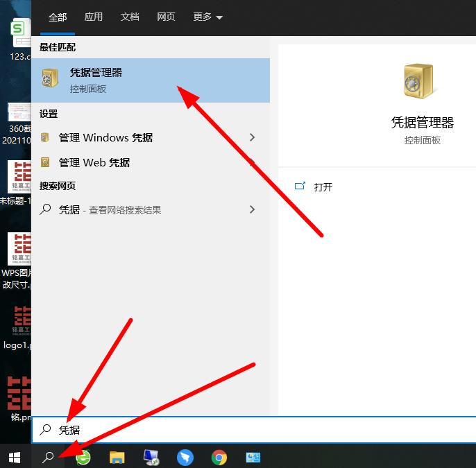This screenshot has width=476, height=468.
Task: Click the rightmost taskbar app icon
Action: (253, 457)
